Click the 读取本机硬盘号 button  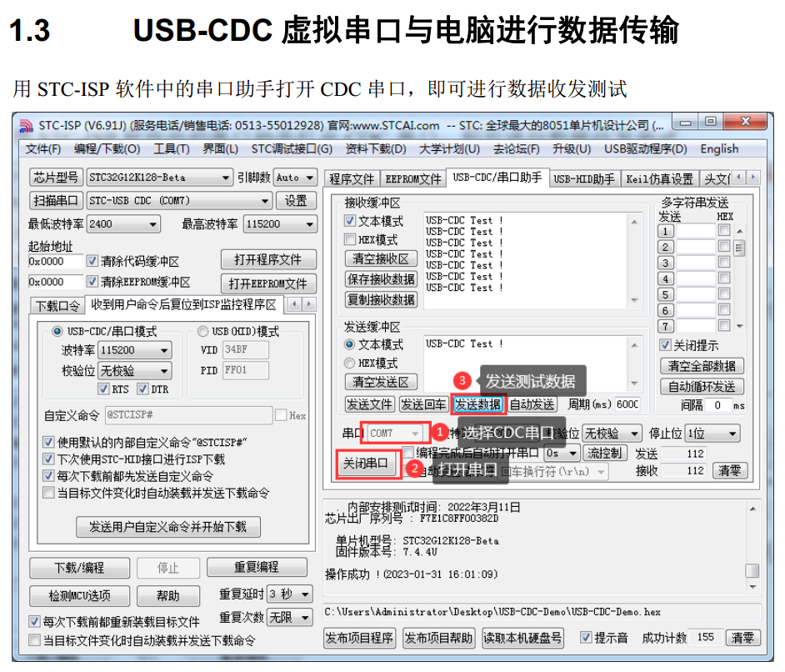coord(522,638)
